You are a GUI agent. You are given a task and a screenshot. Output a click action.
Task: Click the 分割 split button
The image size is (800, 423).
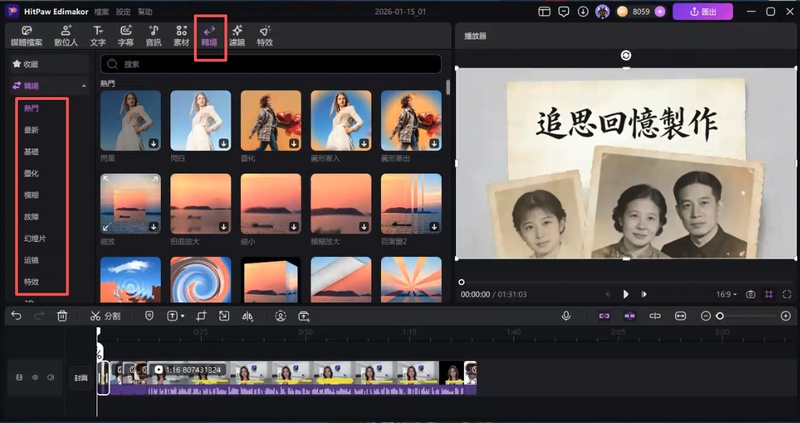click(x=105, y=316)
